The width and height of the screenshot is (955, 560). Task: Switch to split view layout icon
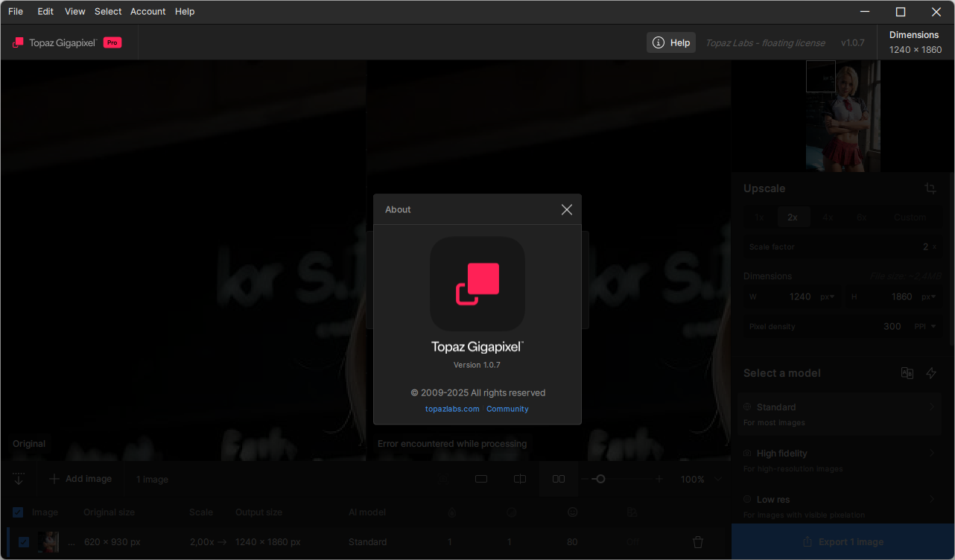[x=520, y=479]
